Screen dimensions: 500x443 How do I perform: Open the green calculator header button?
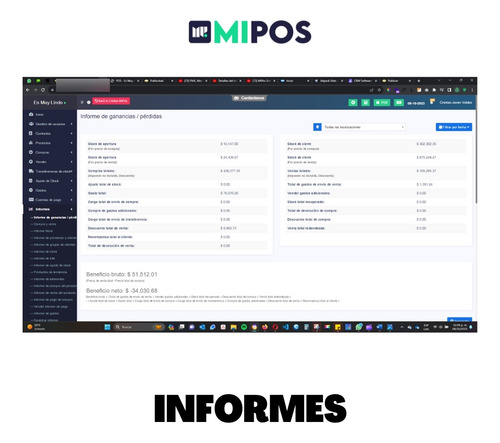pyautogui.click(x=366, y=103)
